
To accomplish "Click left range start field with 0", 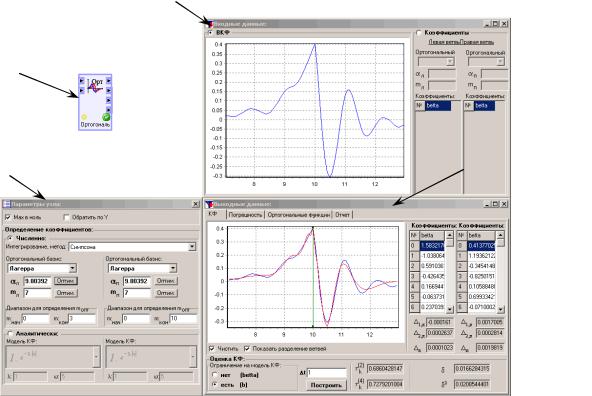I will click(x=35, y=319).
